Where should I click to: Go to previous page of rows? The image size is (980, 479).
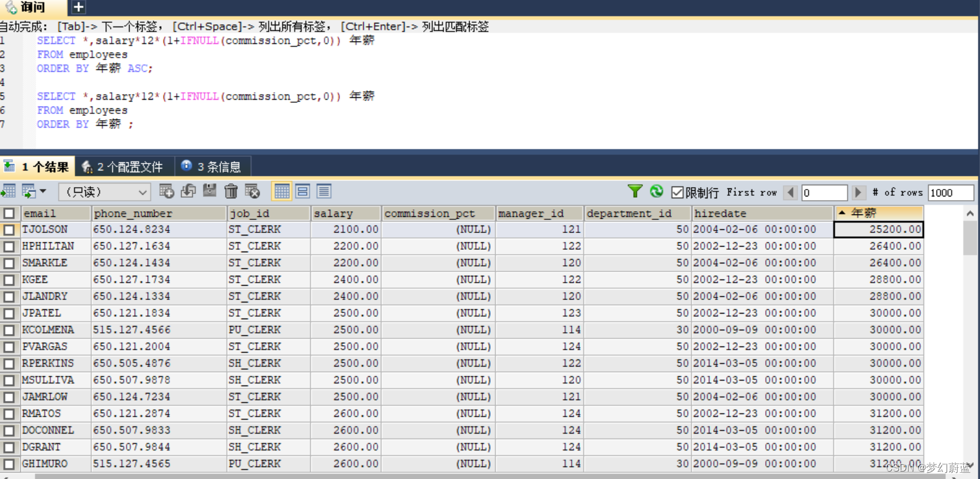(790, 193)
